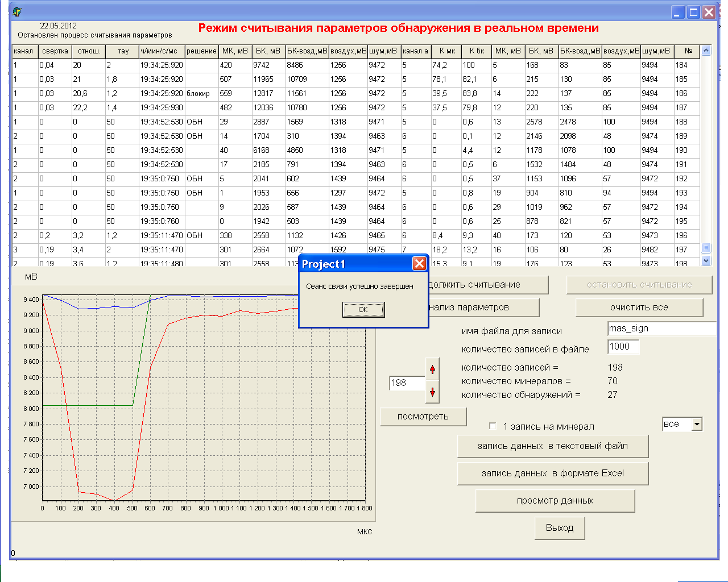Click 'посмотреть' button
Viewport: 728px width, 582px height.
(423, 417)
